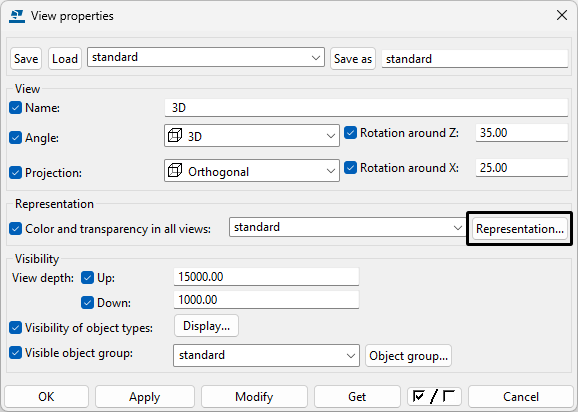Image resolution: width=578 pixels, height=412 pixels.
Task: Open the Angle dropdown set to 3D
Action: point(252,136)
